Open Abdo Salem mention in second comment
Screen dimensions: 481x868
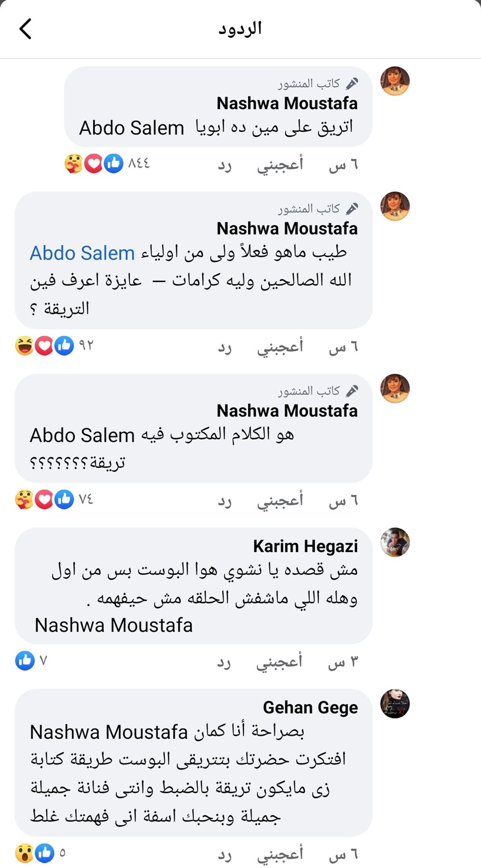click(83, 253)
